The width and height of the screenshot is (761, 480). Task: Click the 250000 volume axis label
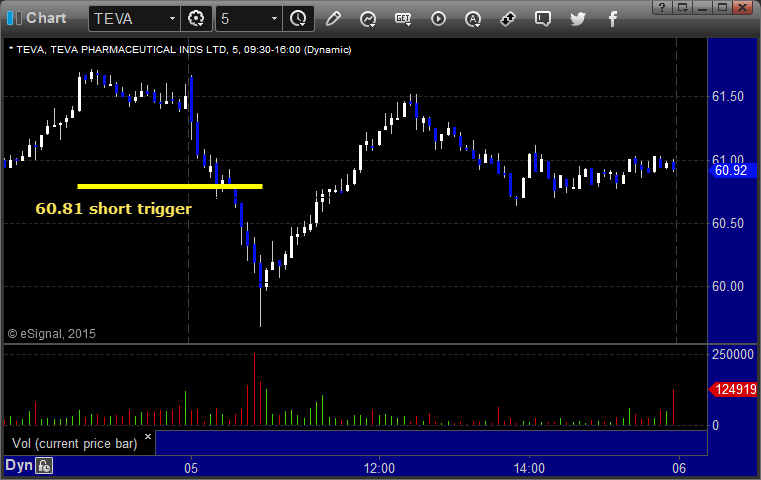pyautogui.click(x=733, y=354)
